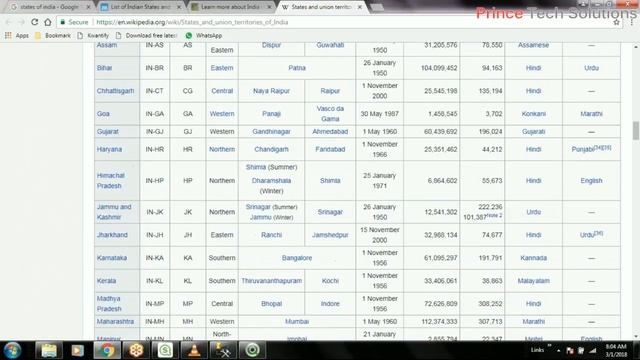Open green S app in taskbar

165,350
